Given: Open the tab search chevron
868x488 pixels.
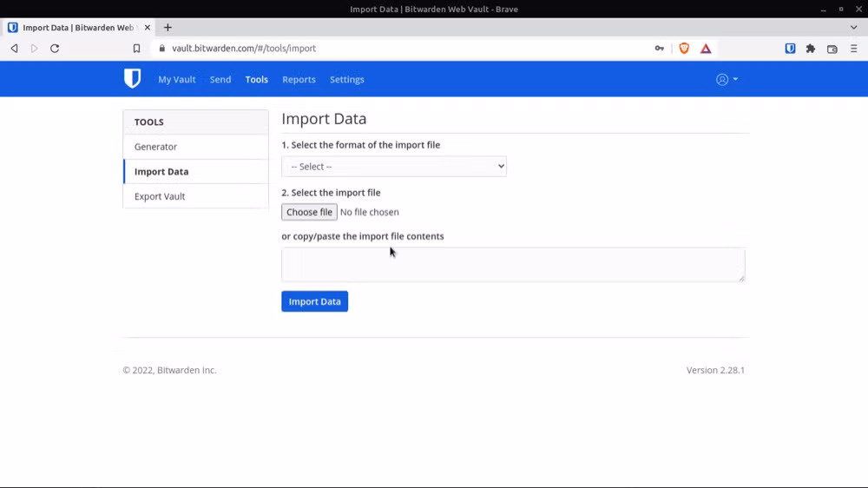Looking at the screenshot, I should [853, 27].
